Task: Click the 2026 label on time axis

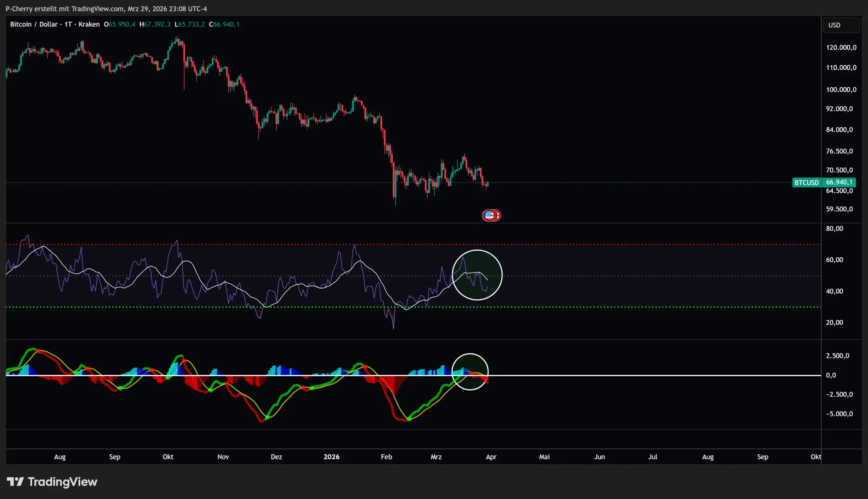Action: (x=332, y=457)
